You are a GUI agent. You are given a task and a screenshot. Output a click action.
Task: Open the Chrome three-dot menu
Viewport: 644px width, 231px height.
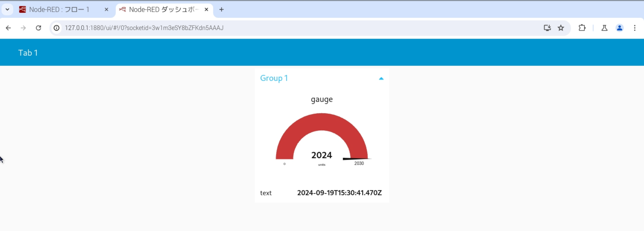coord(635,28)
